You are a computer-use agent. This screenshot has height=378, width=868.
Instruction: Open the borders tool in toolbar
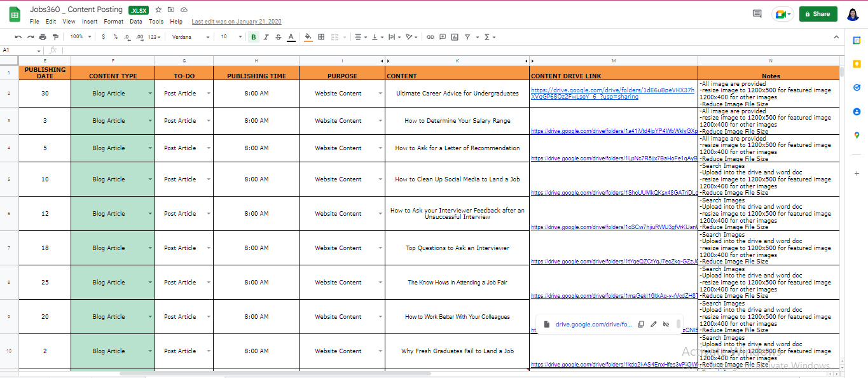tap(321, 37)
